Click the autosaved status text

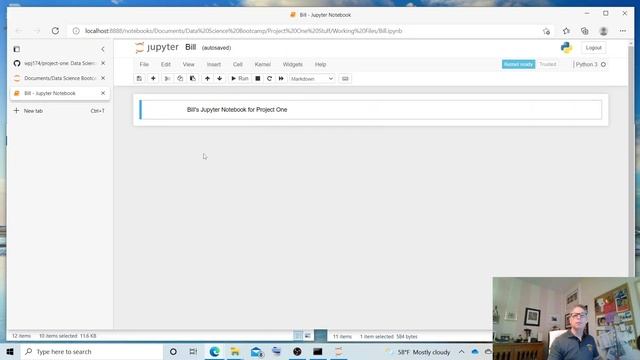pos(216,48)
